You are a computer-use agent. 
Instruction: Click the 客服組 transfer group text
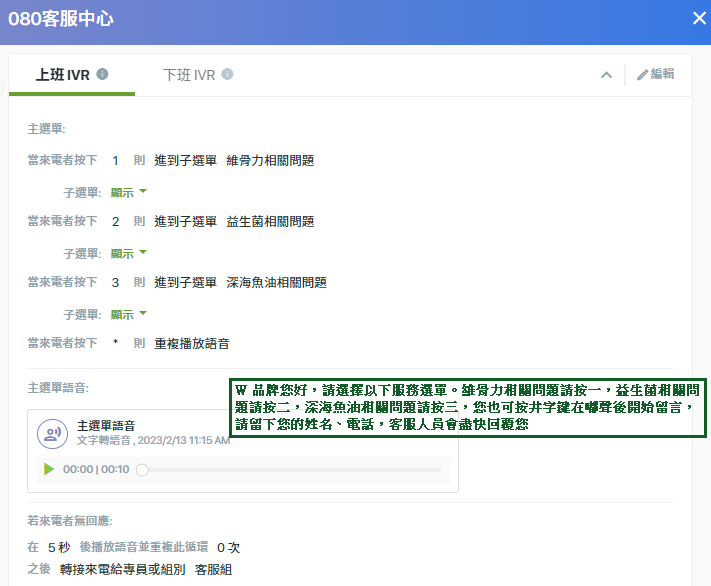[x=214, y=569]
